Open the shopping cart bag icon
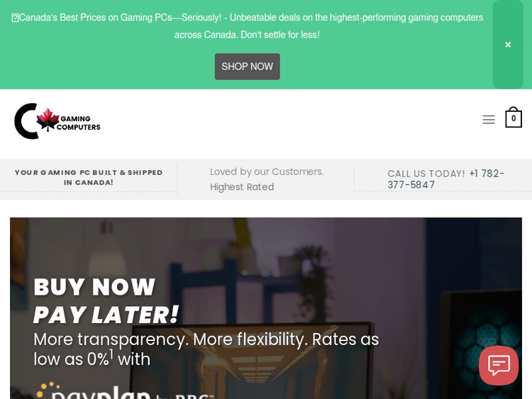The height and width of the screenshot is (399, 532). coord(514,118)
